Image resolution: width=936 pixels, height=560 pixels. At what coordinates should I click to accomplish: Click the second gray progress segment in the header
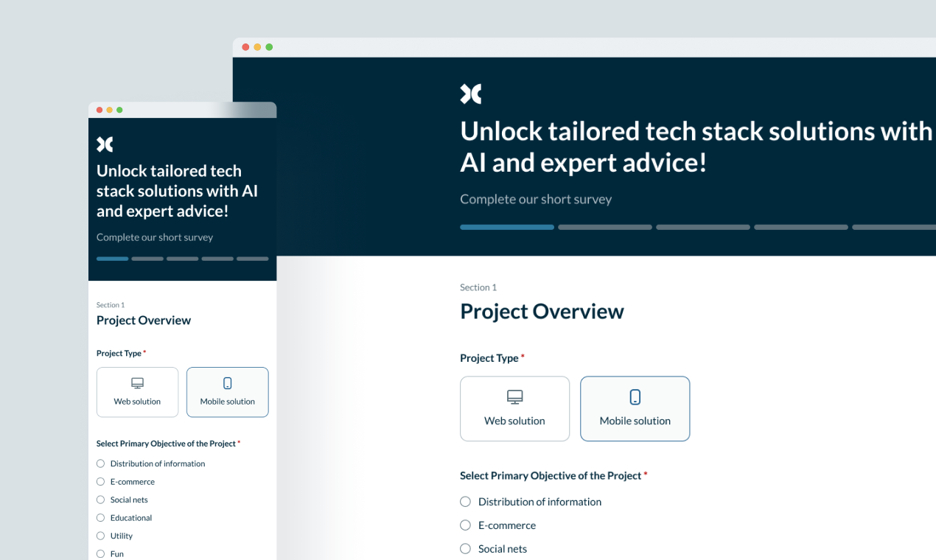[604, 227]
